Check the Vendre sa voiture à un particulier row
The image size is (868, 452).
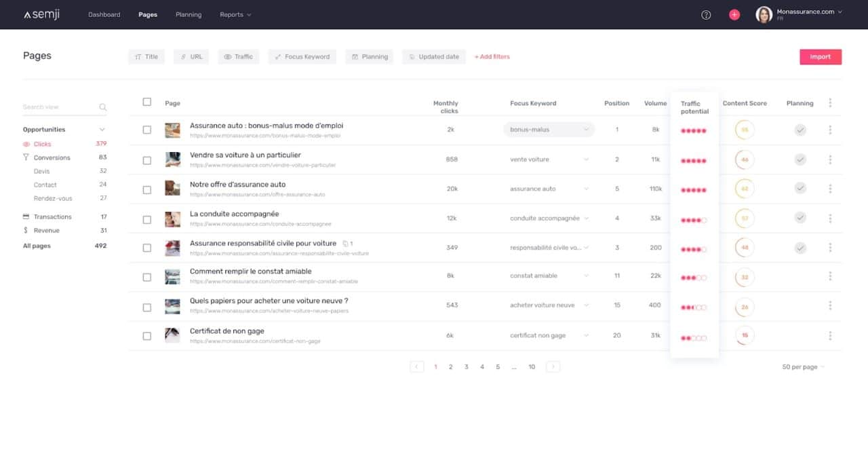(x=147, y=160)
